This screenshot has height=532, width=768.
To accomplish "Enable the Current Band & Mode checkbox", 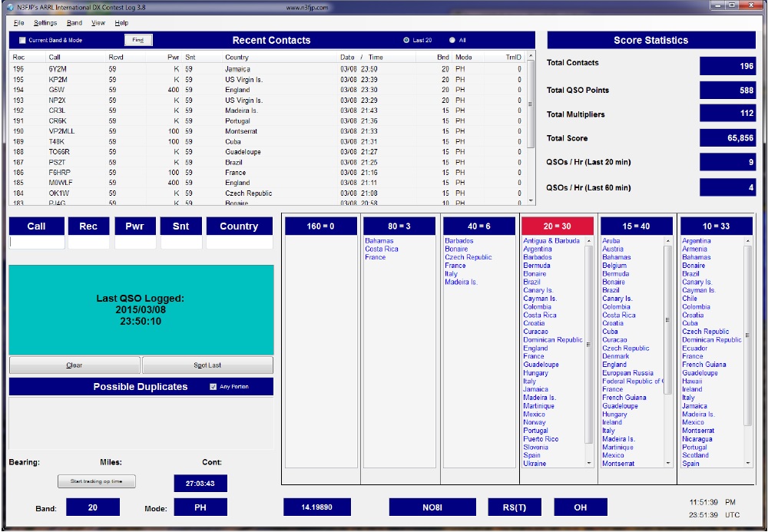I will 22,40.
